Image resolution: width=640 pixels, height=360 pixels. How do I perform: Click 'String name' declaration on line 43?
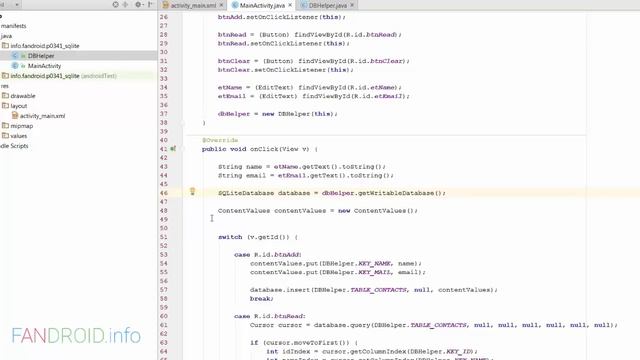pos(240,167)
